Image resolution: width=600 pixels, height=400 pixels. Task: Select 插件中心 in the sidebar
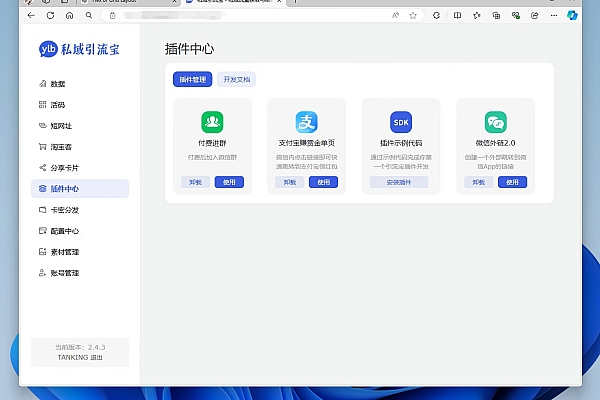(80, 189)
